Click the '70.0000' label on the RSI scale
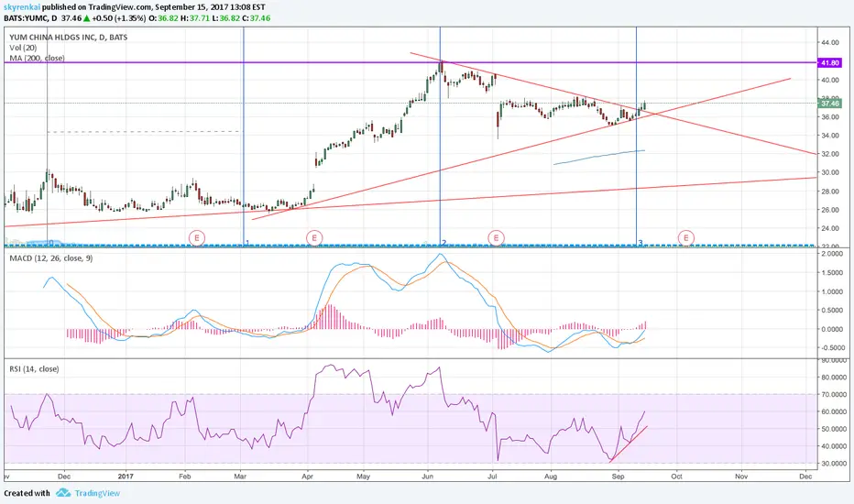This screenshot has width=854, height=504. click(x=833, y=394)
